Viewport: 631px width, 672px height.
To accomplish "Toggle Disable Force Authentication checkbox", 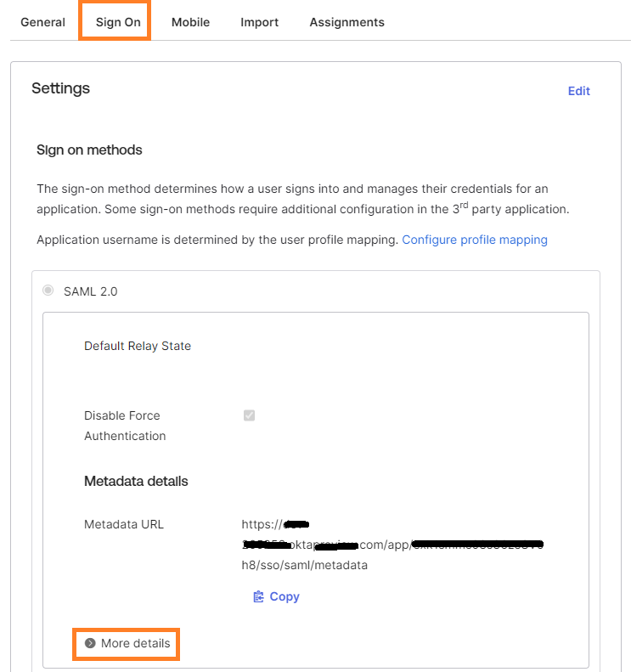I will (249, 415).
